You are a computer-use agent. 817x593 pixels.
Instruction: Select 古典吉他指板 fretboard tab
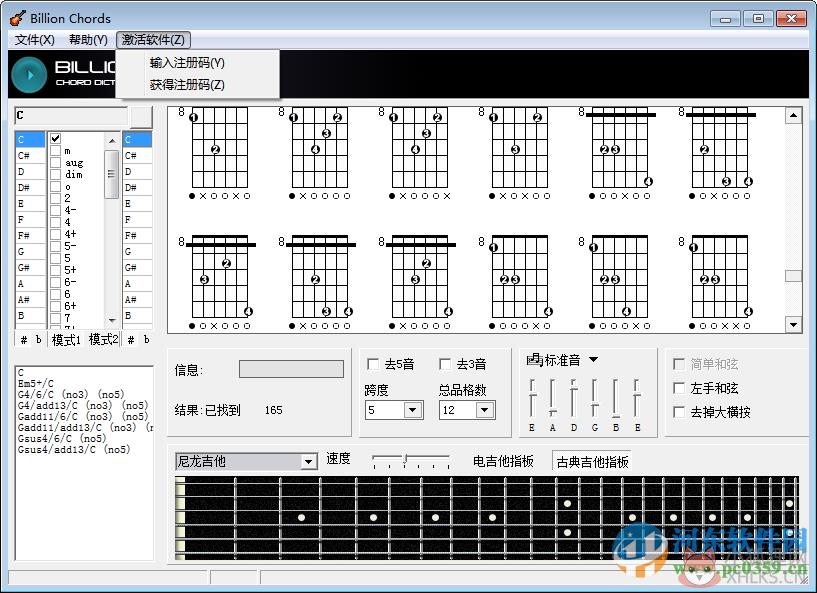(592, 461)
